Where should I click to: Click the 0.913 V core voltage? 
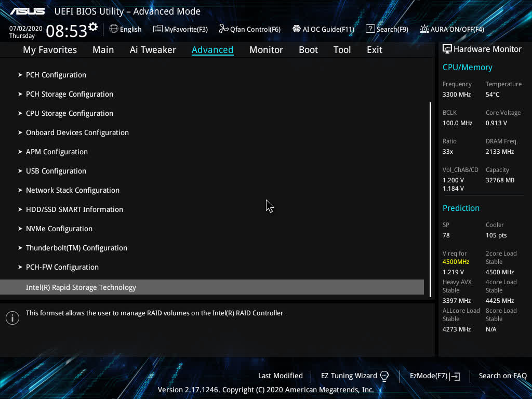[x=496, y=123]
